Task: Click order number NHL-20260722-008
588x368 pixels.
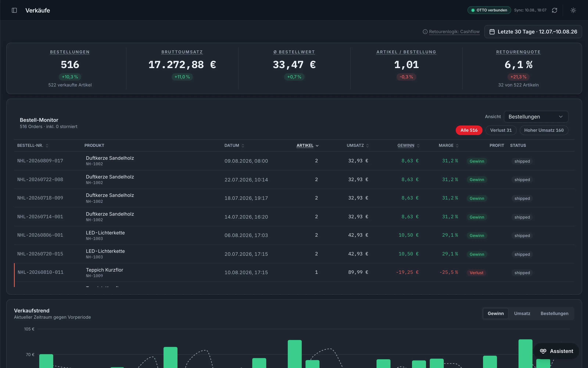Action: pyautogui.click(x=40, y=179)
